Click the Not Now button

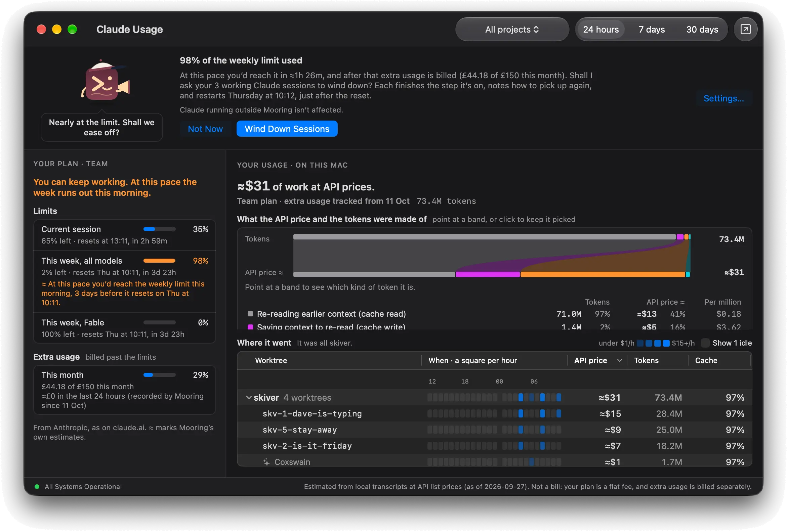click(205, 129)
